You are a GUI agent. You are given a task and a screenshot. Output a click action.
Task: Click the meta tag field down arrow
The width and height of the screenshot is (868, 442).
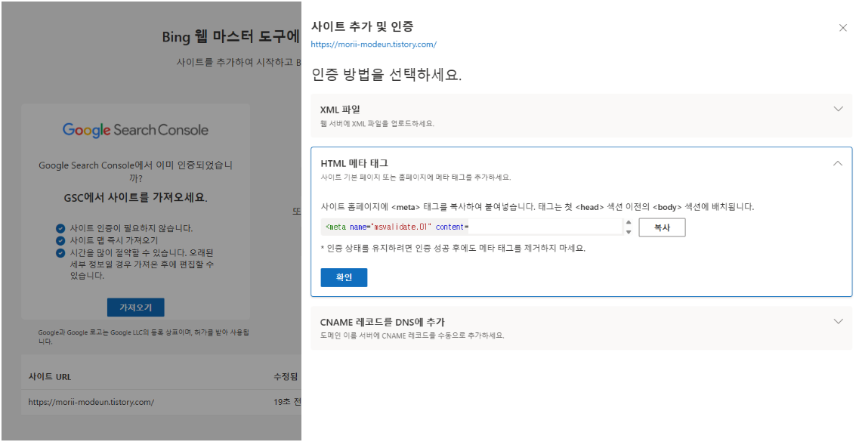[x=629, y=232]
